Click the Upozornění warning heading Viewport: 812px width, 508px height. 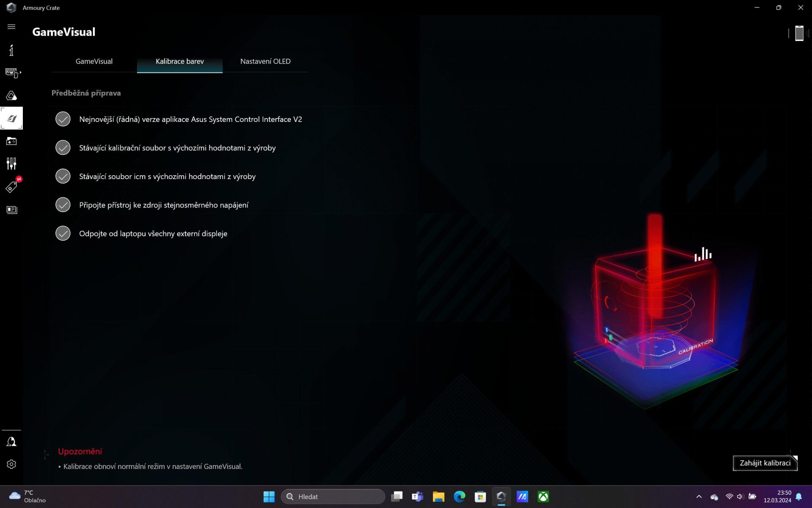pos(80,451)
